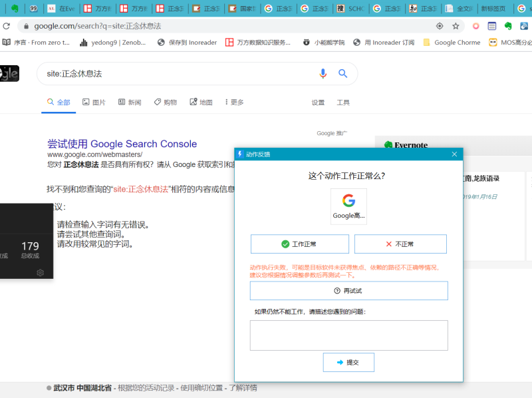Open the 工具 search tools
532x398 pixels.
[343, 102]
